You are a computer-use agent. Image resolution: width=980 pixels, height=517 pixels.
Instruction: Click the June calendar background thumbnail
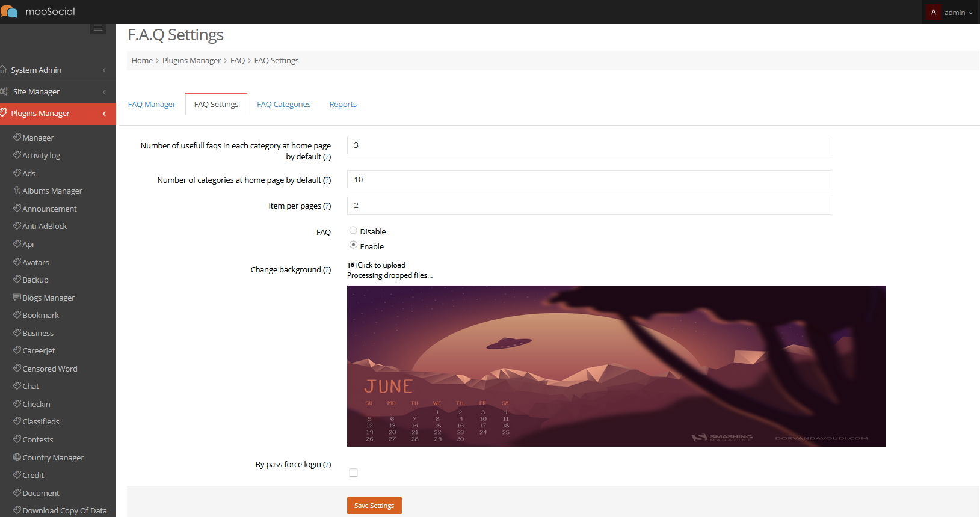pos(616,366)
